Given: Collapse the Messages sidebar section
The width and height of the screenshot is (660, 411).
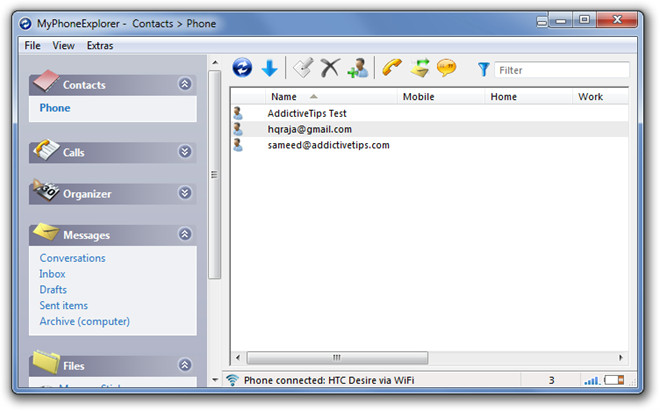Looking at the screenshot, I should [x=185, y=234].
